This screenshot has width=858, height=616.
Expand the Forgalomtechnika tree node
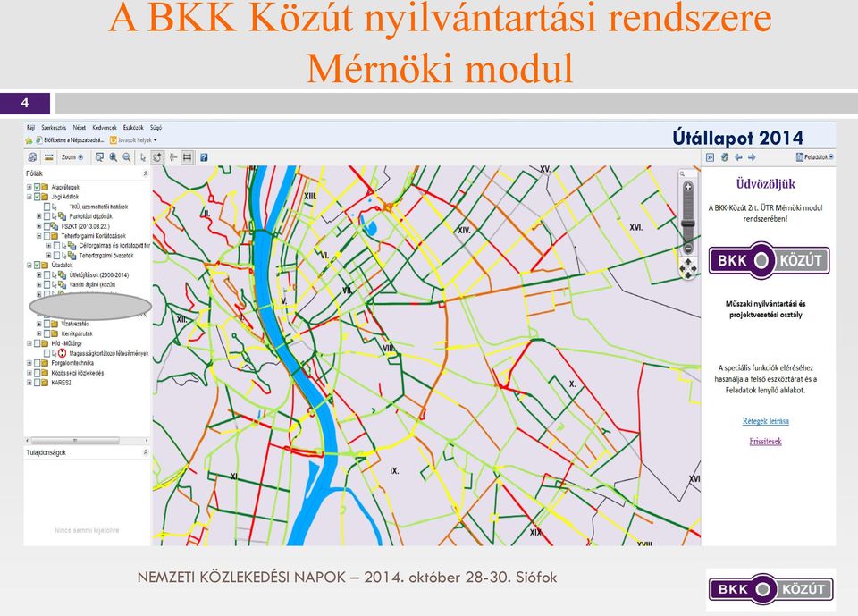click(29, 363)
